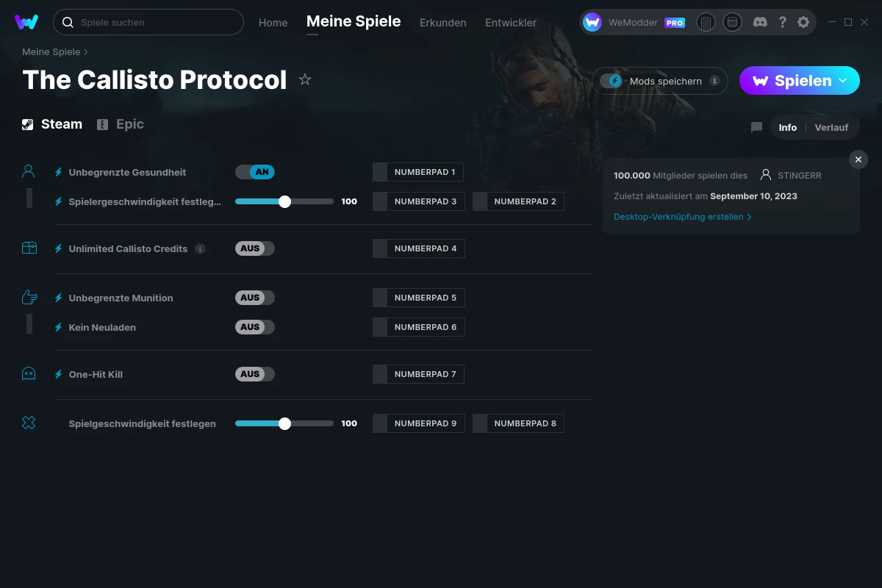Click the game crosshair category icon
Viewport: 882px width, 588px height.
point(29,423)
